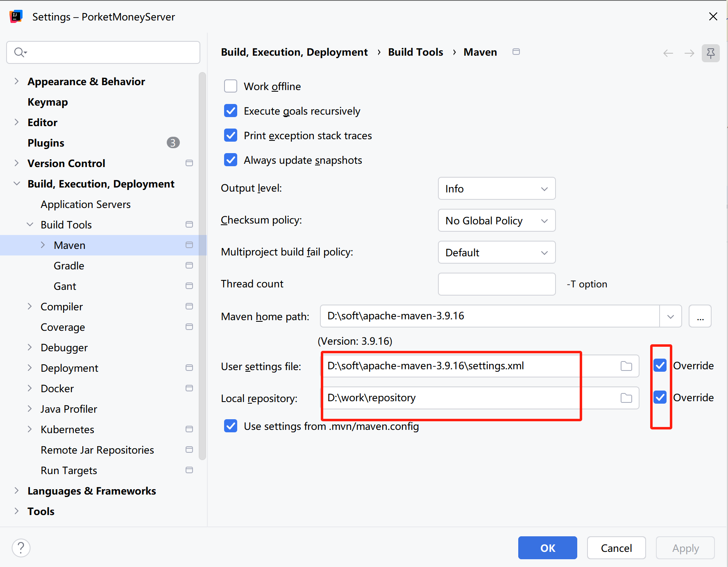Click project icon next to Gant
The image size is (728, 567).
(x=189, y=286)
